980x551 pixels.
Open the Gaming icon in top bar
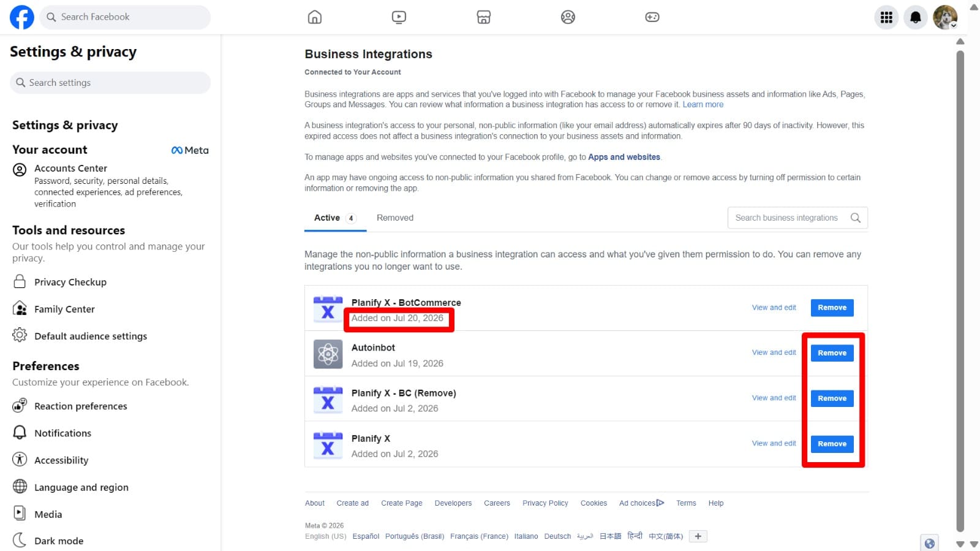click(x=652, y=17)
